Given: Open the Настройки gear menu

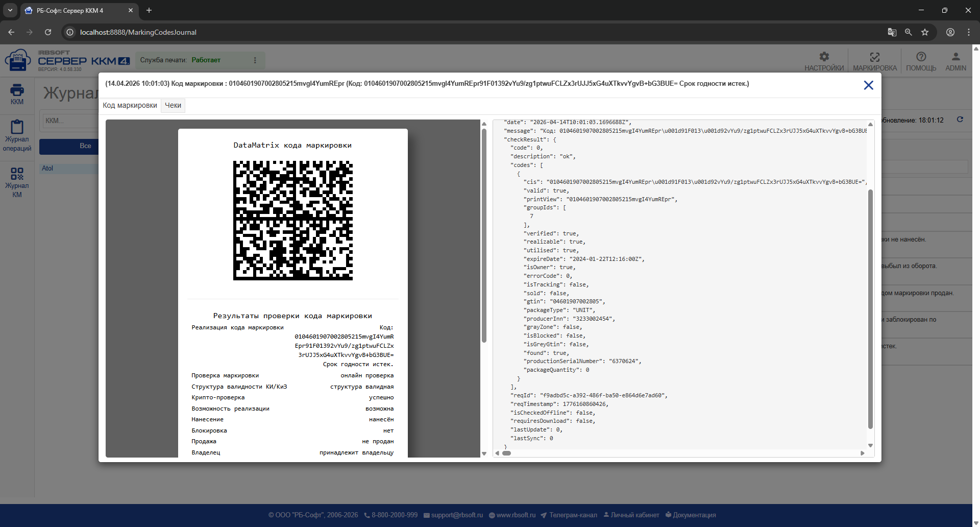Looking at the screenshot, I should tap(824, 61).
